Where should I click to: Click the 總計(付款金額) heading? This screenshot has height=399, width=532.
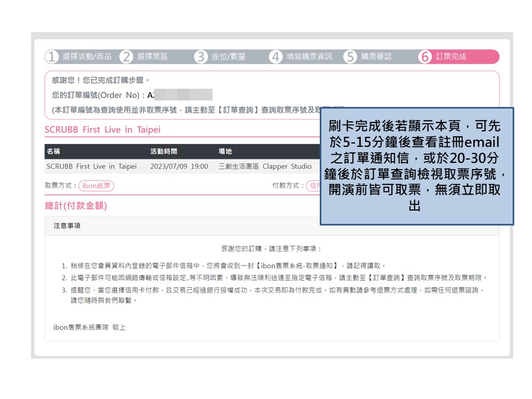(76, 206)
